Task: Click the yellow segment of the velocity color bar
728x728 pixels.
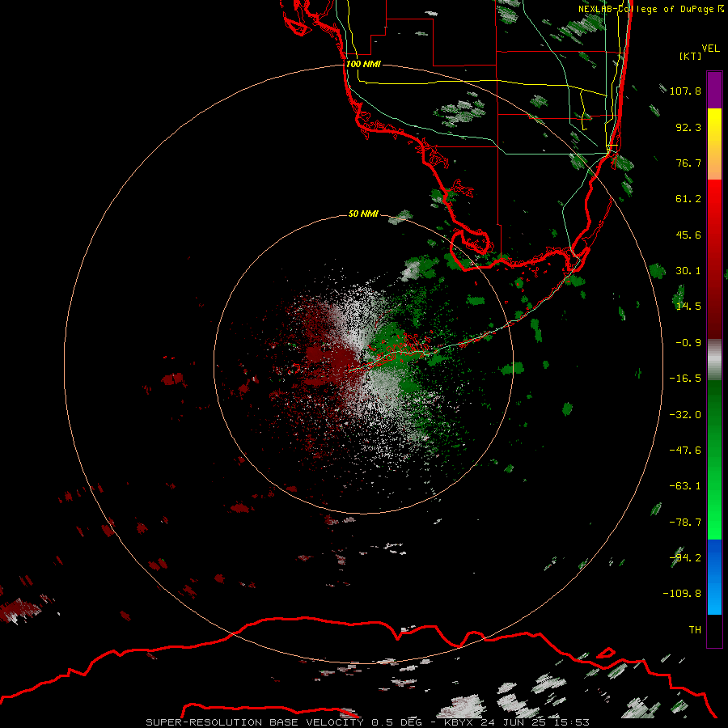Action: (x=714, y=144)
